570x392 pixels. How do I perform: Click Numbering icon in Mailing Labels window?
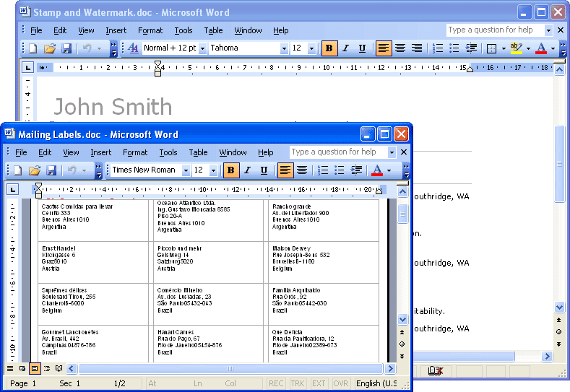[323, 170]
